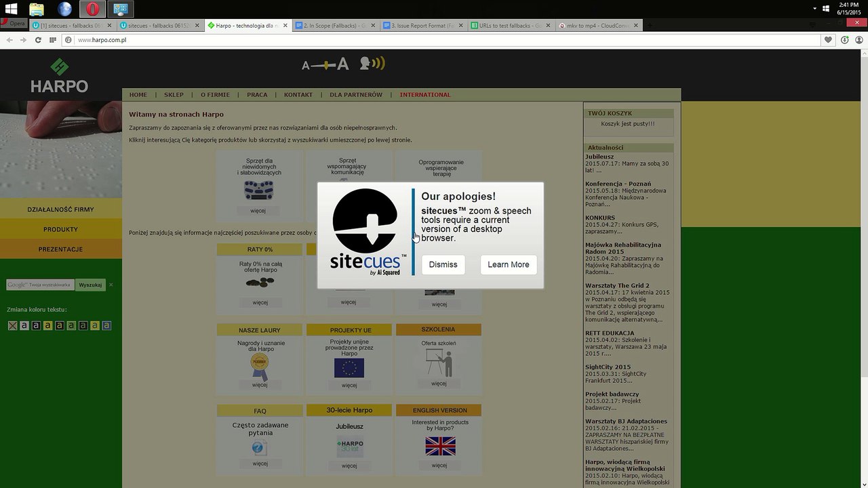Open the user profile icon in the toolbar
The width and height of the screenshot is (868, 488).
(x=859, y=40)
